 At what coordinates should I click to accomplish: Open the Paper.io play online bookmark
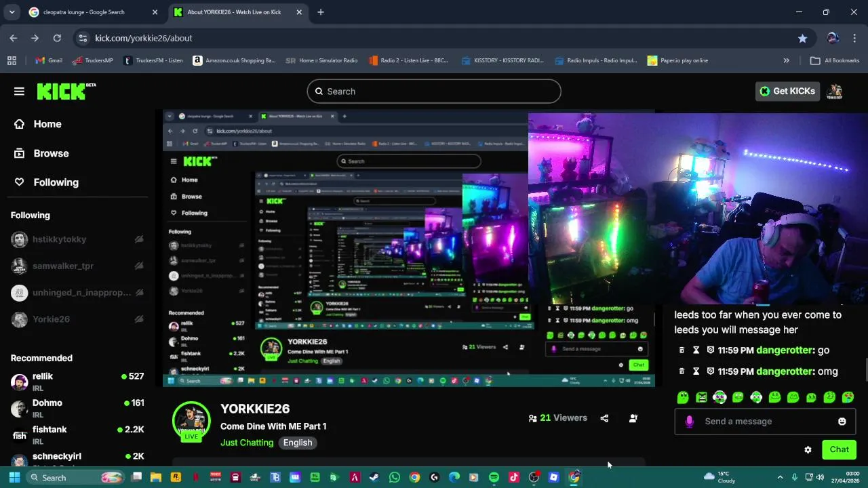coord(677,60)
